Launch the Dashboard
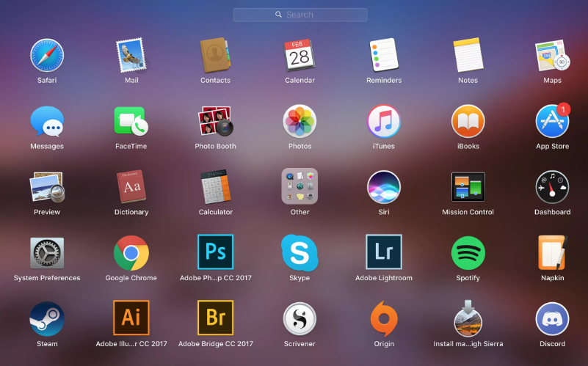The height and width of the screenshot is (366, 588). click(552, 187)
